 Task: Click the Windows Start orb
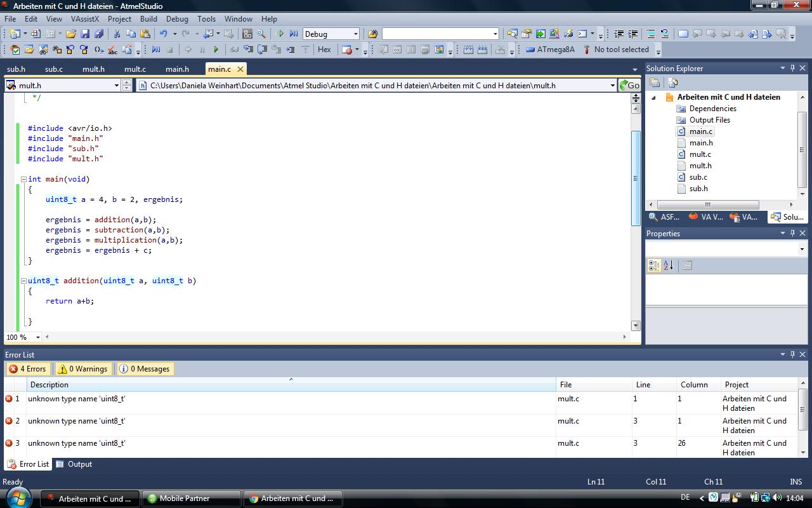coord(17,498)
